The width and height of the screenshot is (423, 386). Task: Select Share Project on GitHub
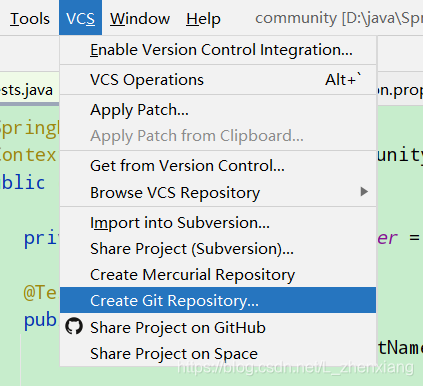point(218,327)
